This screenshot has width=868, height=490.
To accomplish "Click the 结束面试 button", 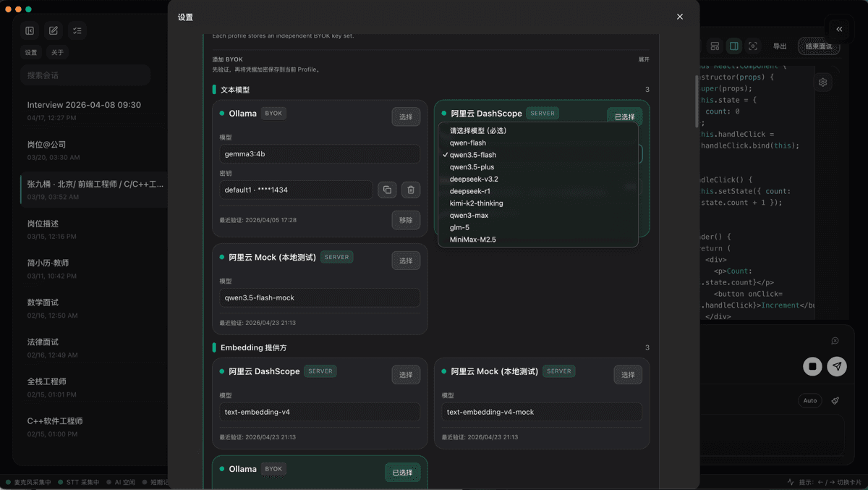I will click(x=819, y=46).
